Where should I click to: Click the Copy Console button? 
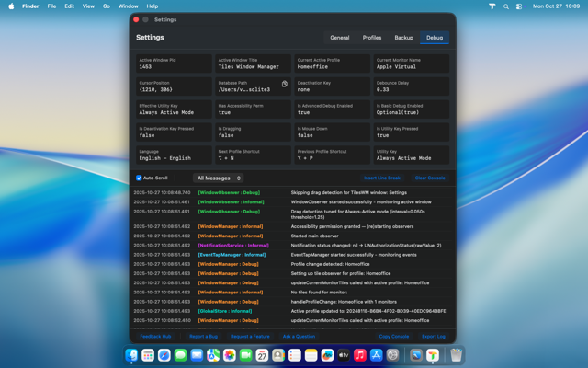coord(394,337)
